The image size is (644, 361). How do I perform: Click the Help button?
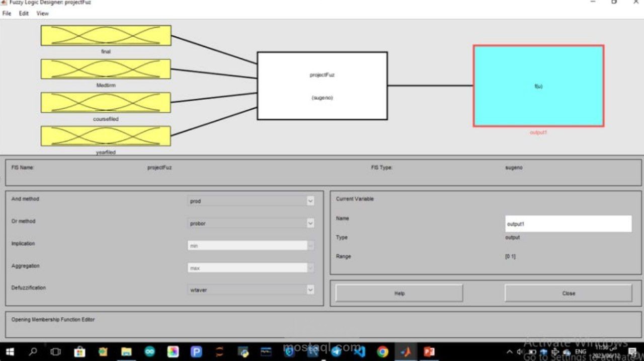click(x=399, y=293)
